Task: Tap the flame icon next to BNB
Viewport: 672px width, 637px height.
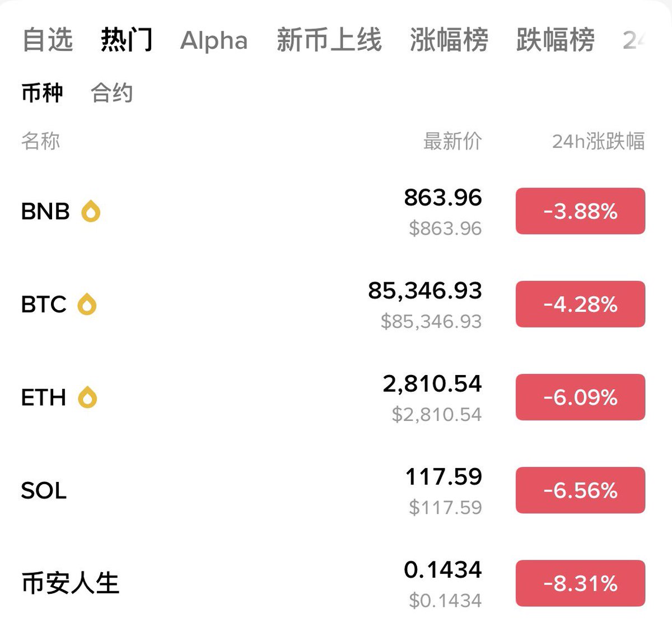Action: coord(91,212)
